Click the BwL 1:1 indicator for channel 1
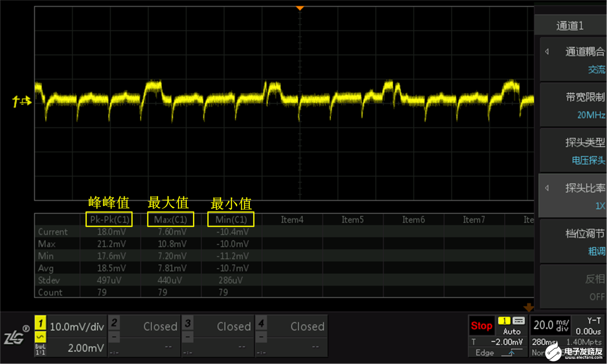Image resolution: width=607 pixels, height=364 pixels. (40, 349)
